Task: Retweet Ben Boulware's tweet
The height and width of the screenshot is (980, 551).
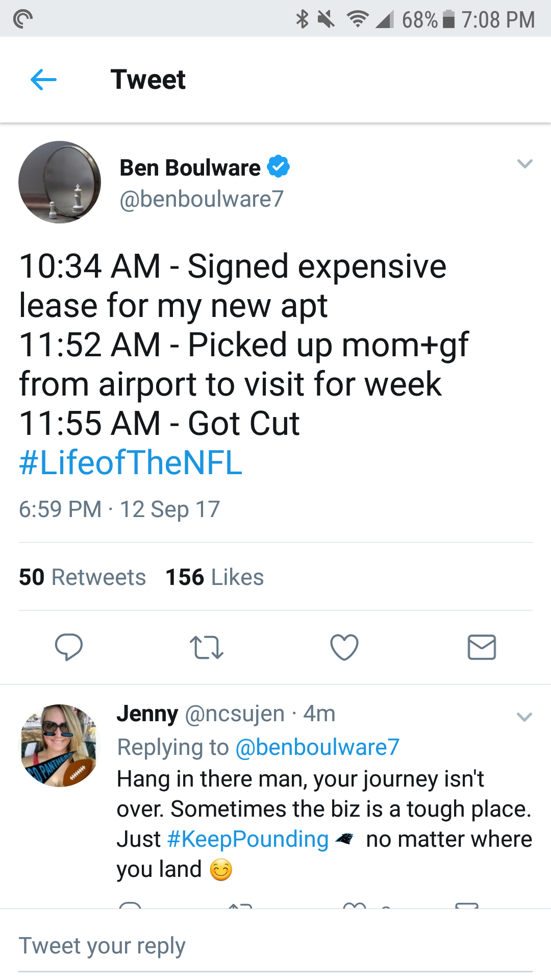Action: click(207, 647)
